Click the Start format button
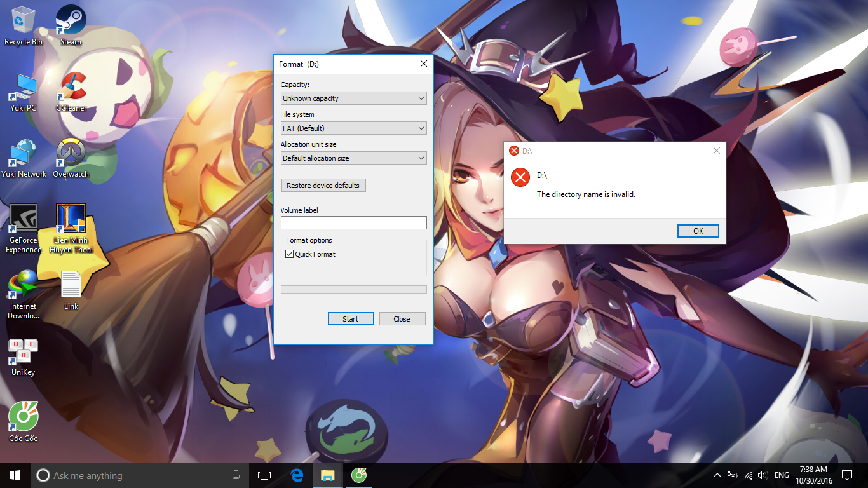This screenshot has width=868, height=488. click(x=351, y=319)
